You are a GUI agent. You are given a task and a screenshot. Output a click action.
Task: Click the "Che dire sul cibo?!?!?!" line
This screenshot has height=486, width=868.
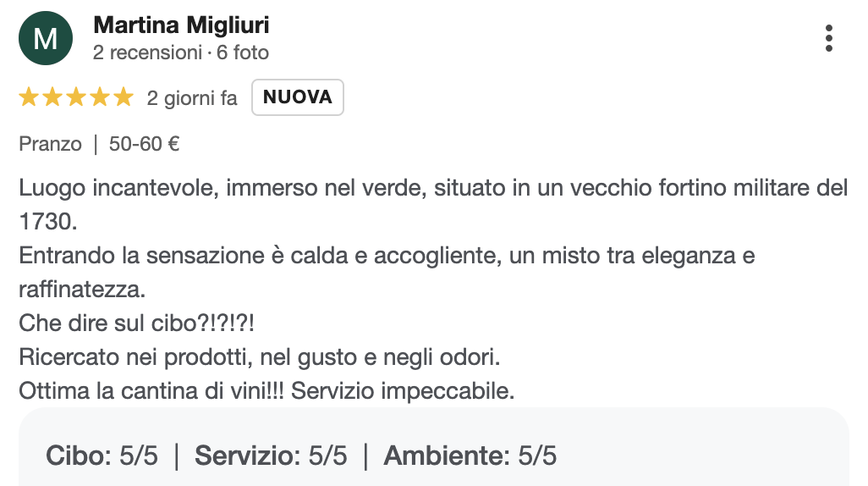(x=137, y=323)
